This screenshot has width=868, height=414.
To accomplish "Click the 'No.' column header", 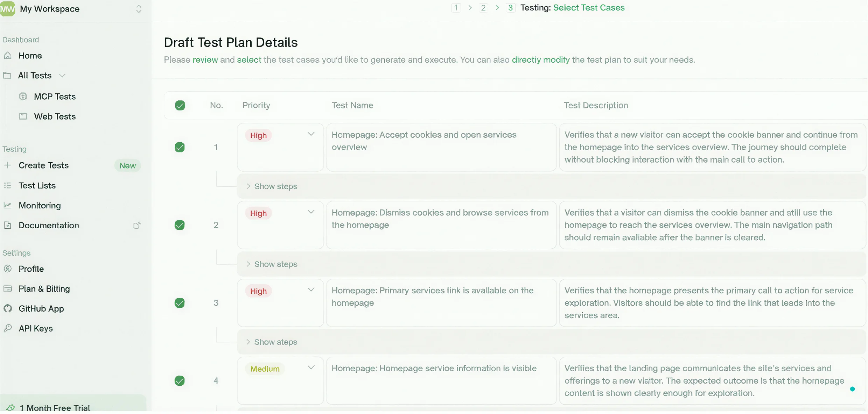I will coord(216,105).
